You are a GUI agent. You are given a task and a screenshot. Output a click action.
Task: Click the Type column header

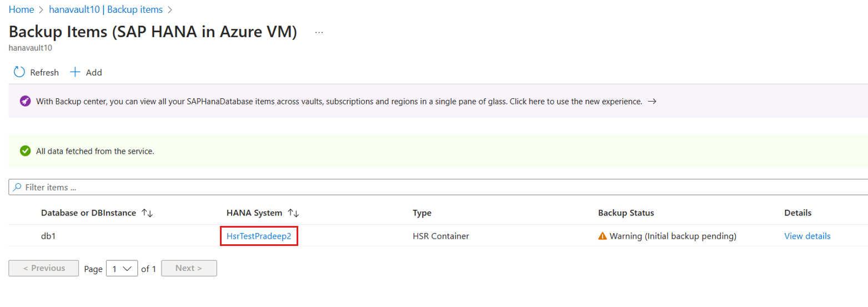(422, 213)
